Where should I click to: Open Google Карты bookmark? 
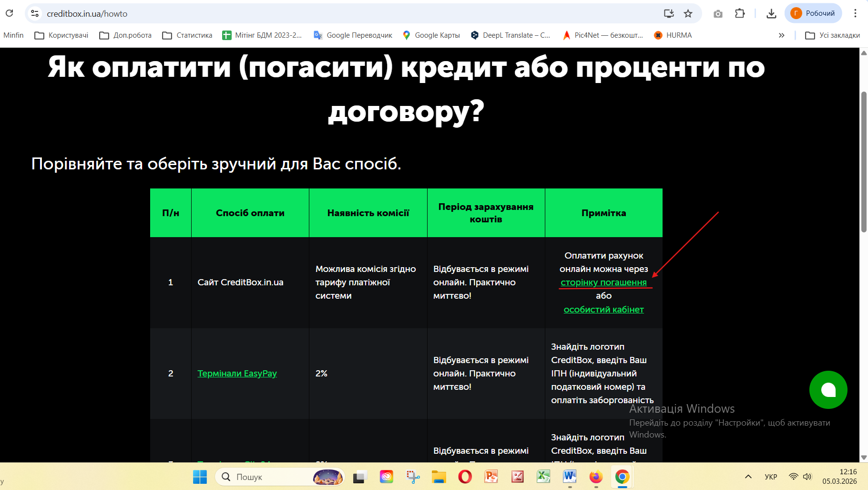431,35
